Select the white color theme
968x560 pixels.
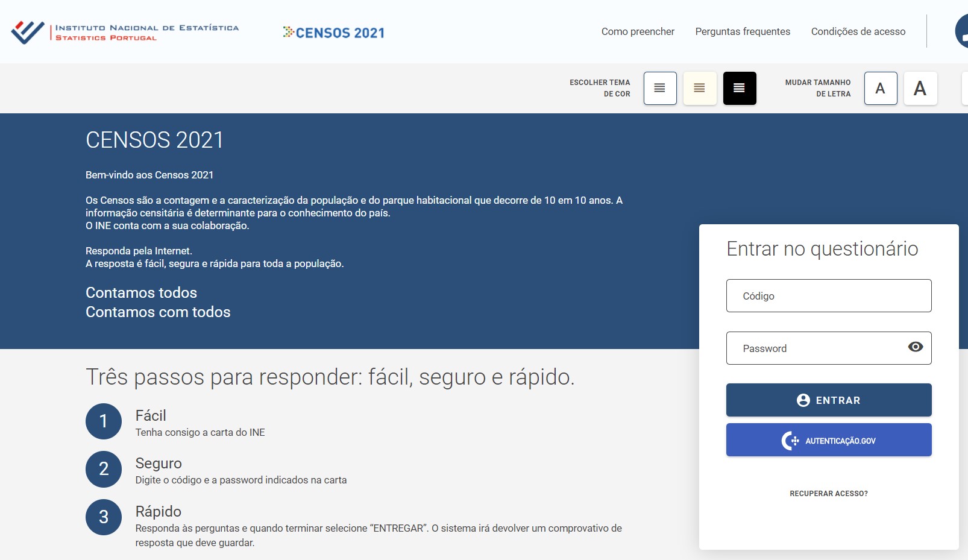(x=660, y=88)
